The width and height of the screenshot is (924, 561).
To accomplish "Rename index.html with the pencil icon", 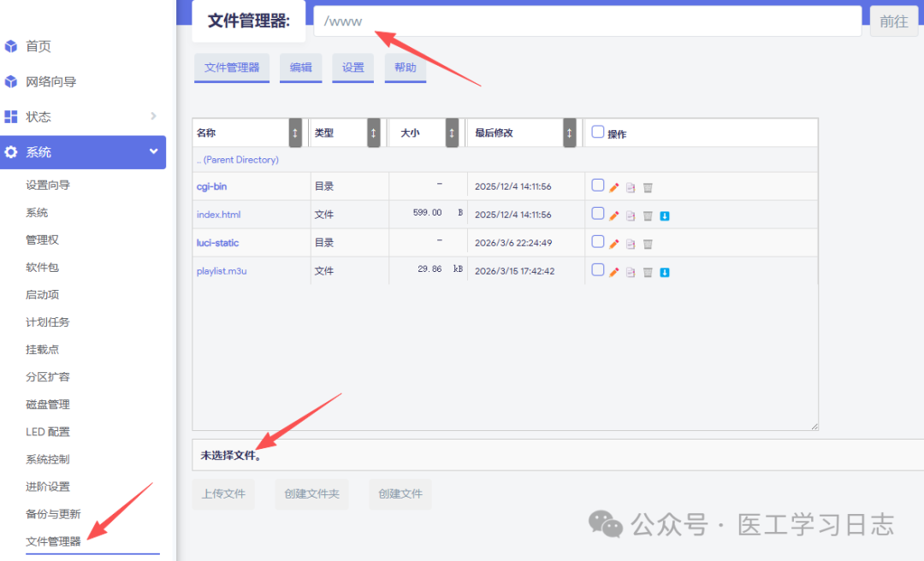I will [613, 215].
